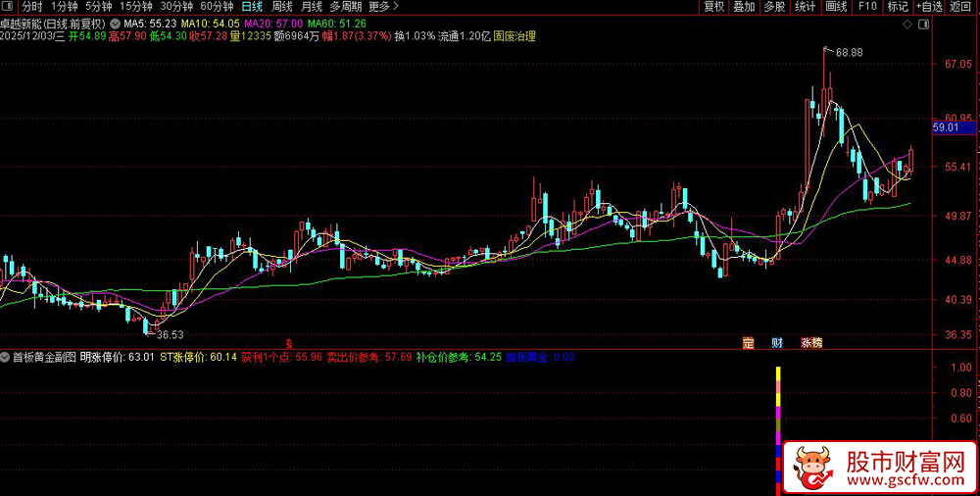Click the 涨榜 marker icon
This screenshot has height=496, width=980.
click(x=811, y=342)
